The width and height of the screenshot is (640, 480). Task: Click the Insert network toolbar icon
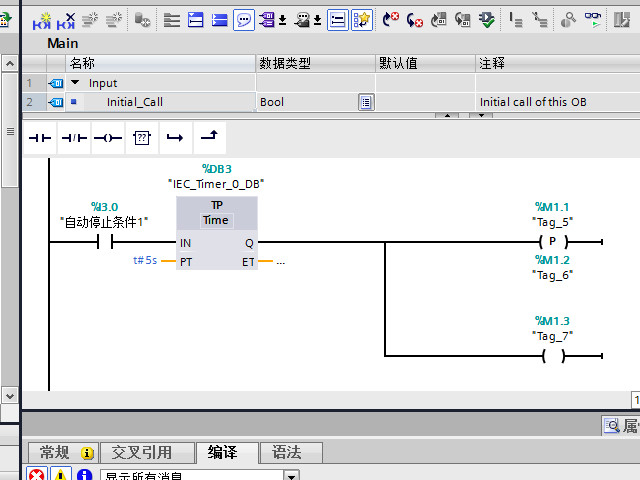point(42,20)
